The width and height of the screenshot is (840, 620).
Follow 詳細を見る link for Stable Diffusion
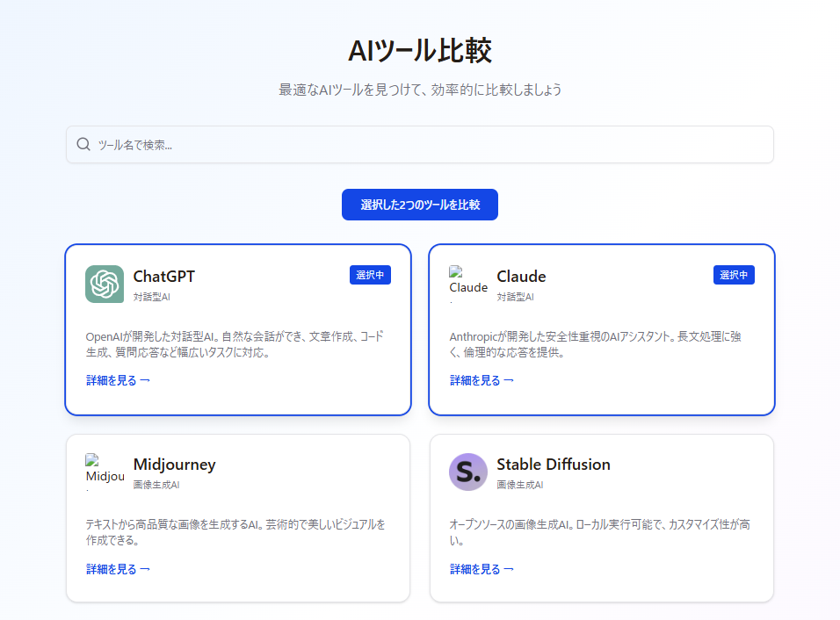(x=482, y=569)
